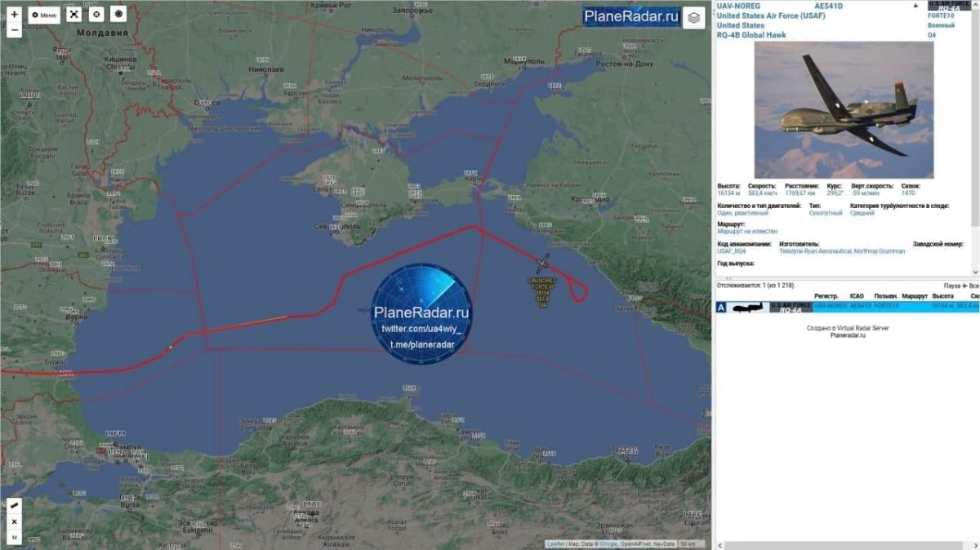980x550 pixels.
Task: Select the FORTE10 row in aircraft list
Action: click(x=847, y=306)
